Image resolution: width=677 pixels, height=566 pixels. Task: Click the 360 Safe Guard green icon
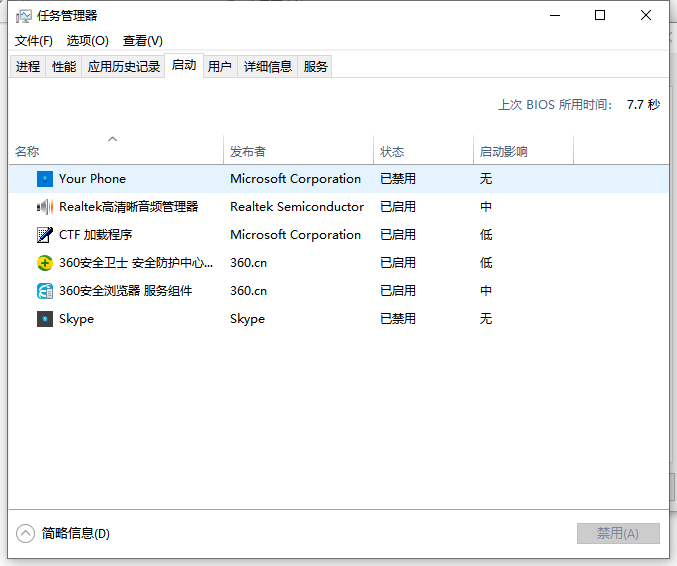45,263
